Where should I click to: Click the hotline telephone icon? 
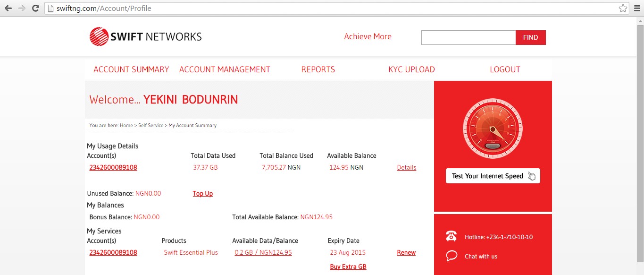coord(451,236)
